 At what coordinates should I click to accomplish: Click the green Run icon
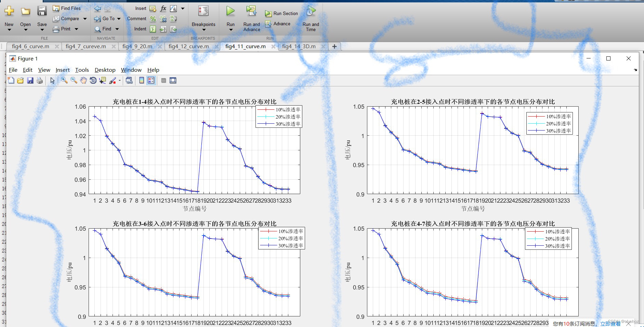click(x=231, y=11)
